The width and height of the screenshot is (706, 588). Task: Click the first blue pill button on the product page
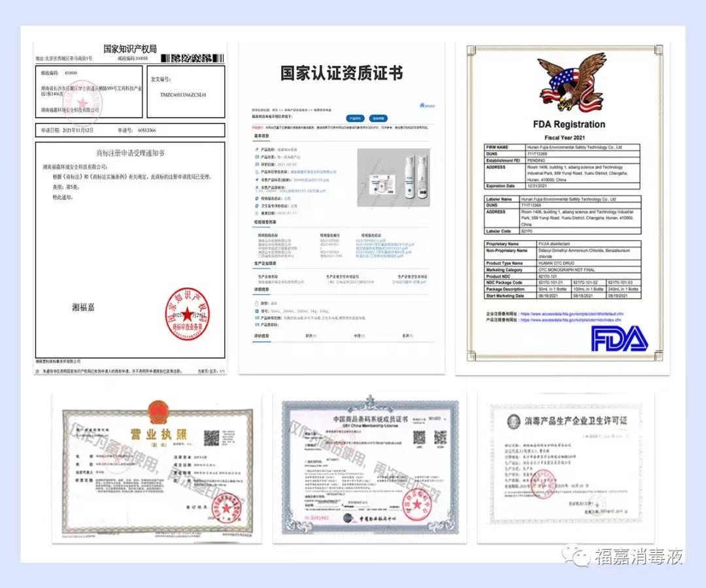[x=354, y=119]
